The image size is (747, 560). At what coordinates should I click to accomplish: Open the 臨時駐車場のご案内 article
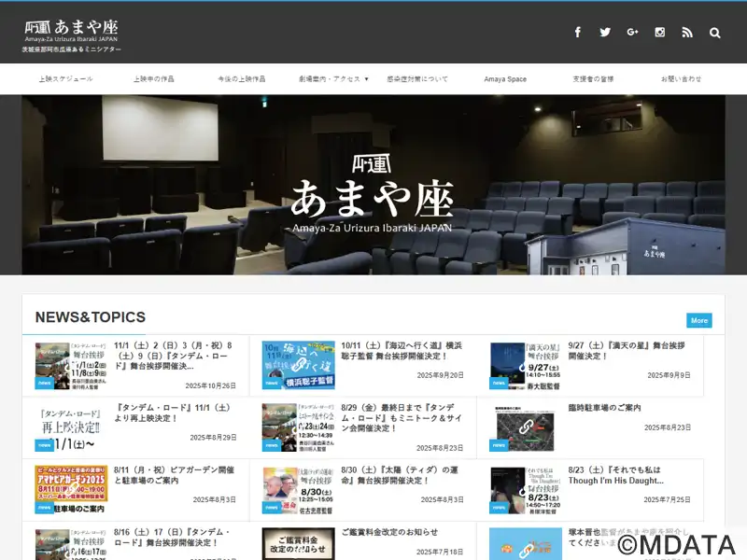click(x=604, y=408)
